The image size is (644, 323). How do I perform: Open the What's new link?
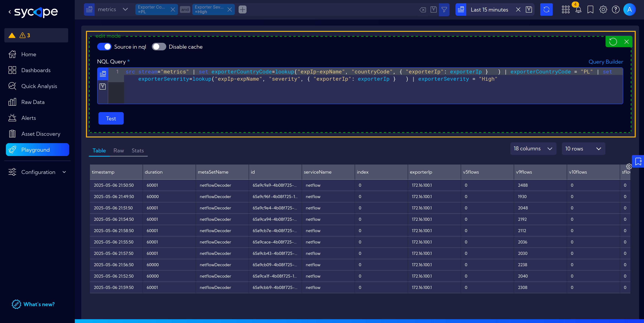click(x=33, y=304)
